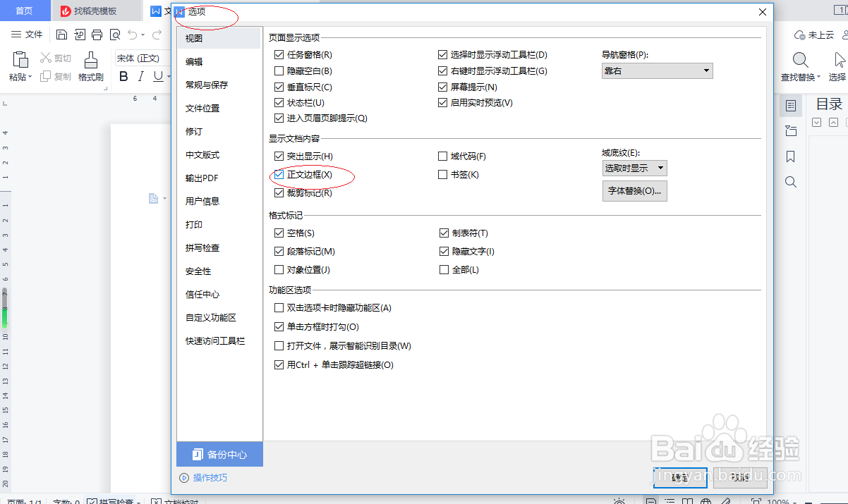Uncheck the 空格(S) formatting mark option

pyautogui.click(x=279, y=233)
